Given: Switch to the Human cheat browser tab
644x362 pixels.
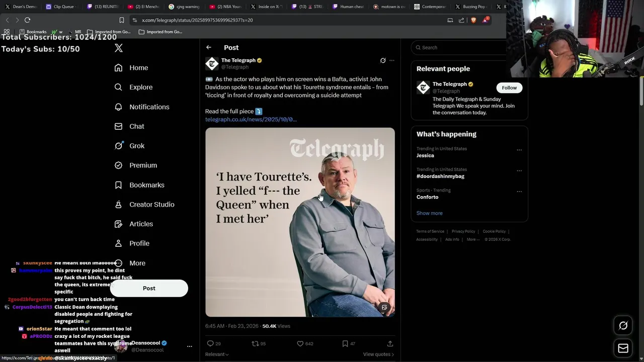Looking at the screenshot, I should click(349, 7).
